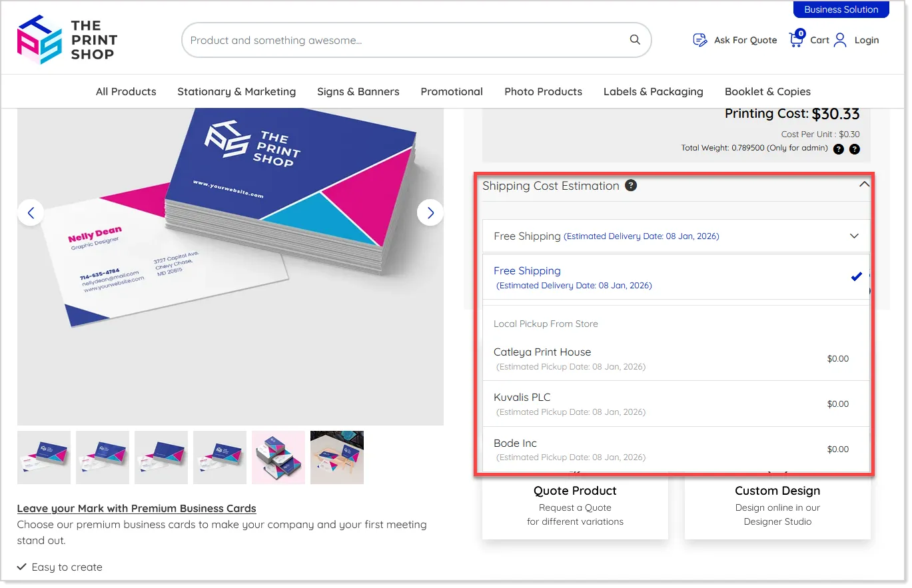Select the second product thumbnail

(103, 457)
